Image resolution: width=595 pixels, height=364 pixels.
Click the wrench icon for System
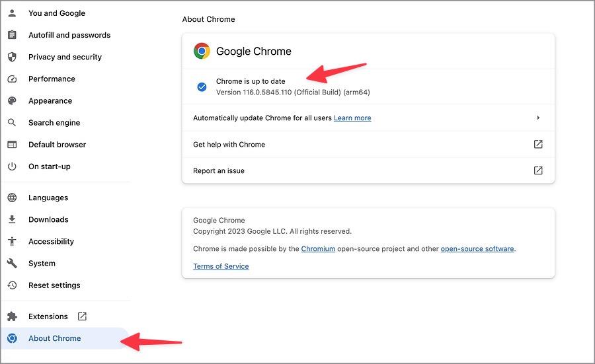click(x=12, y=263)
